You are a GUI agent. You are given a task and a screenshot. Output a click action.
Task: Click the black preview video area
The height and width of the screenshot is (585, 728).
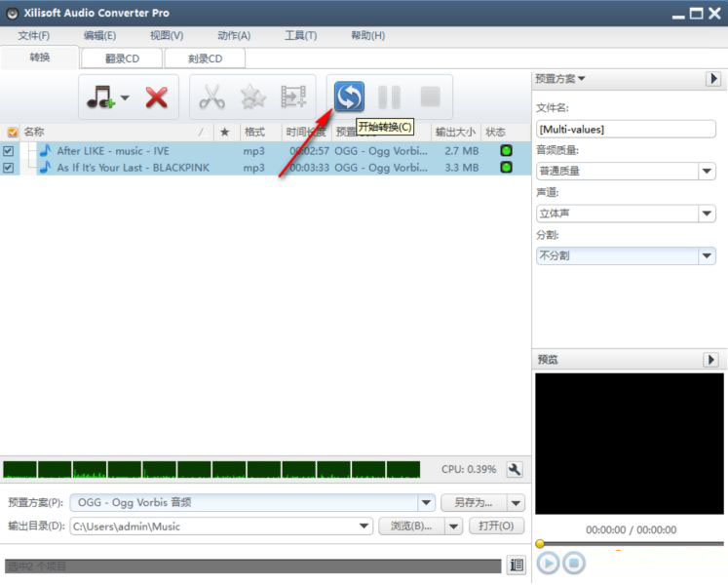630,444
